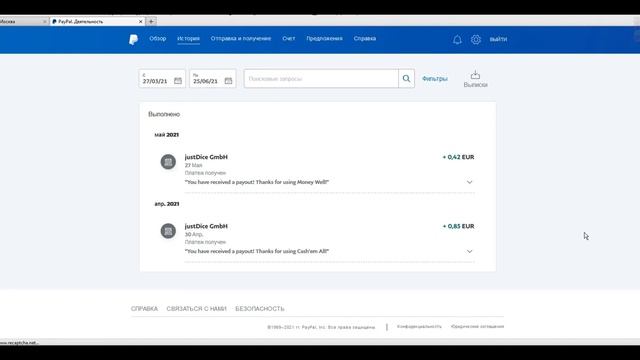Open the notifications bell
The width and height of the screenshot is (640, 360).
coord(457,40)
